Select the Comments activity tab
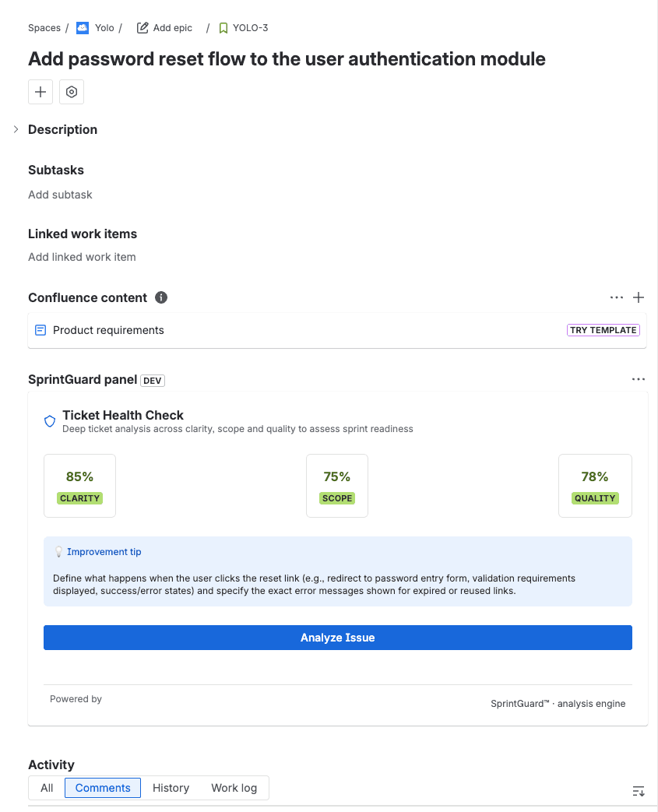The image size is (658, 812). click(103, 788)
